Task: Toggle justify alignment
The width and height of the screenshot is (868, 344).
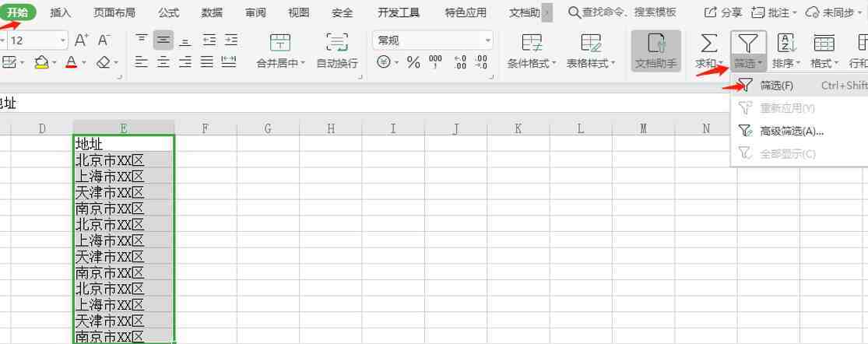Action: point(207,61)
